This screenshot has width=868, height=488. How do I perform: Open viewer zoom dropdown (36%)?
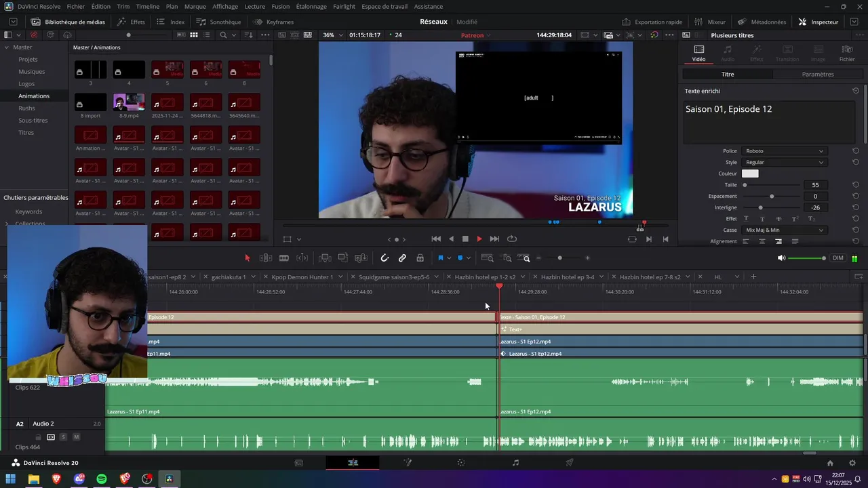pyautogui.click(x=332, y=35)
